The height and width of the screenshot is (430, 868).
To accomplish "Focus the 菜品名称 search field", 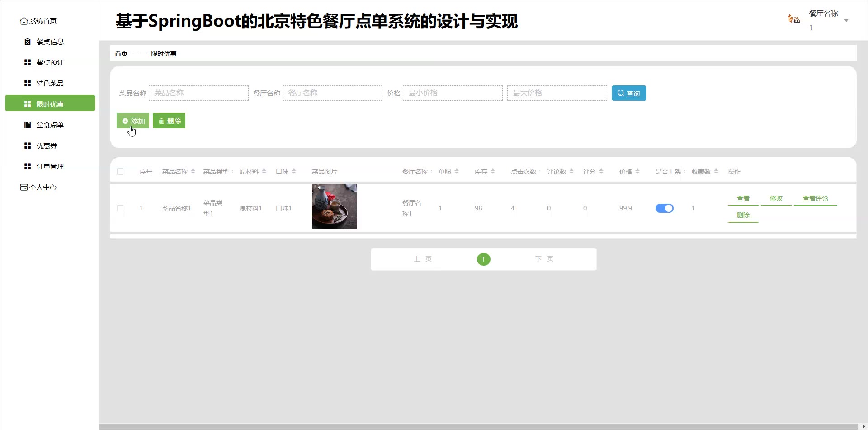I will (x=198, y=93).
